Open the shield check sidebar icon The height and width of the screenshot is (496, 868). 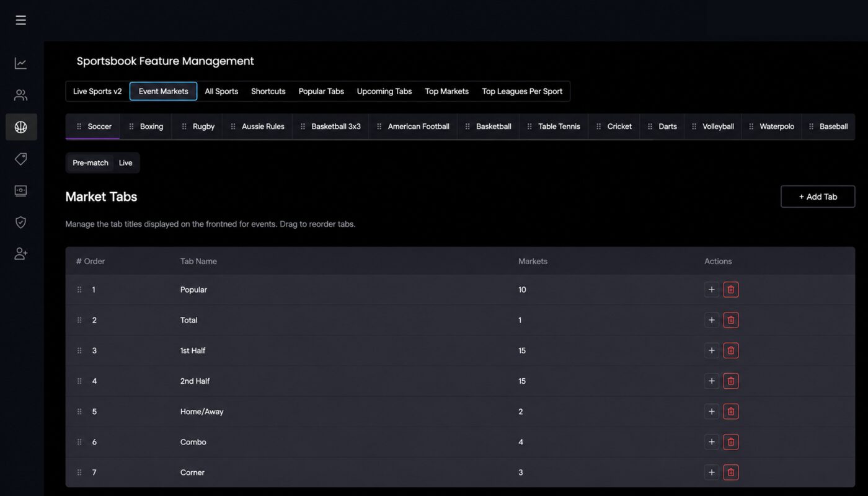point(20,222)
